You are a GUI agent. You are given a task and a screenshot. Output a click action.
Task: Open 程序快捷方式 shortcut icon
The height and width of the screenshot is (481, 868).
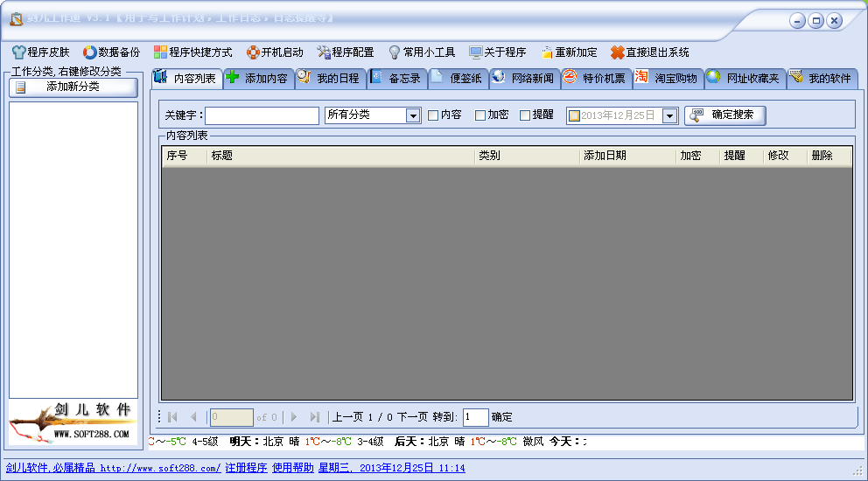coord(160,52)
